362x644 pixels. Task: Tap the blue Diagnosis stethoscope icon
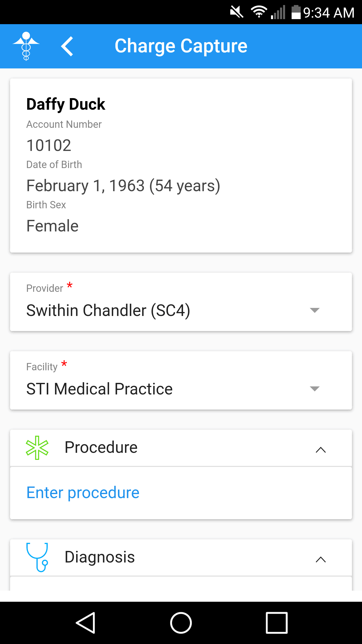(x=37, y=557)
